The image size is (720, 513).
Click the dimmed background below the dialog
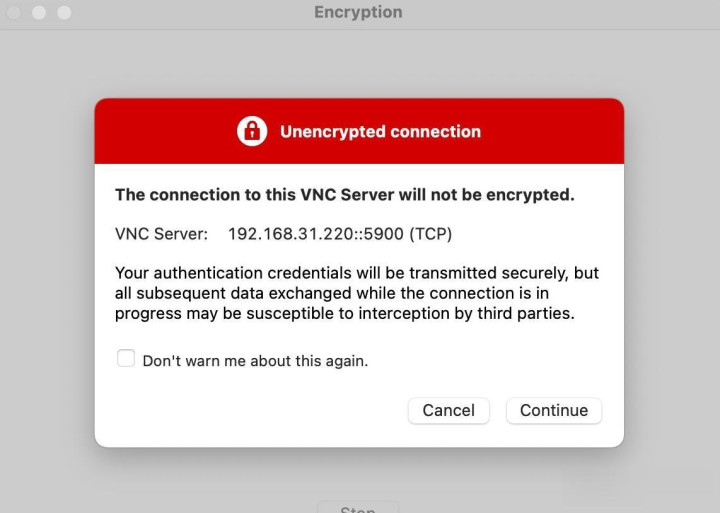[x=200, y=478]
